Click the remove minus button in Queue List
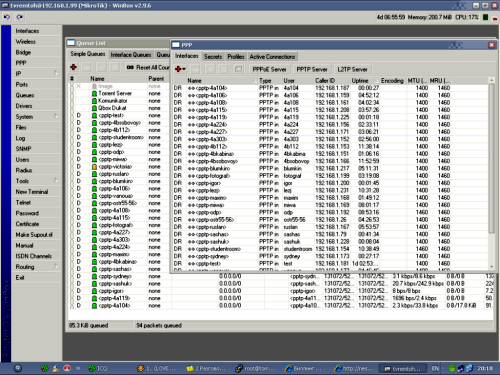 tap(87, 67)
